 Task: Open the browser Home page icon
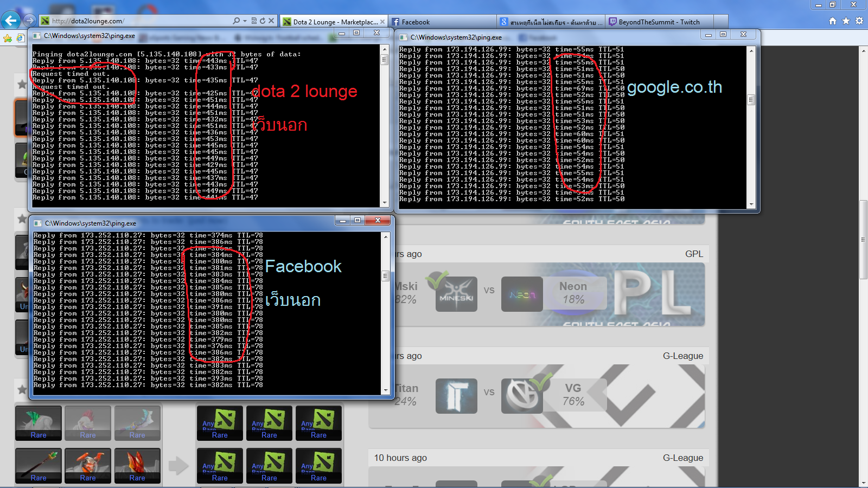click(833, 21)
